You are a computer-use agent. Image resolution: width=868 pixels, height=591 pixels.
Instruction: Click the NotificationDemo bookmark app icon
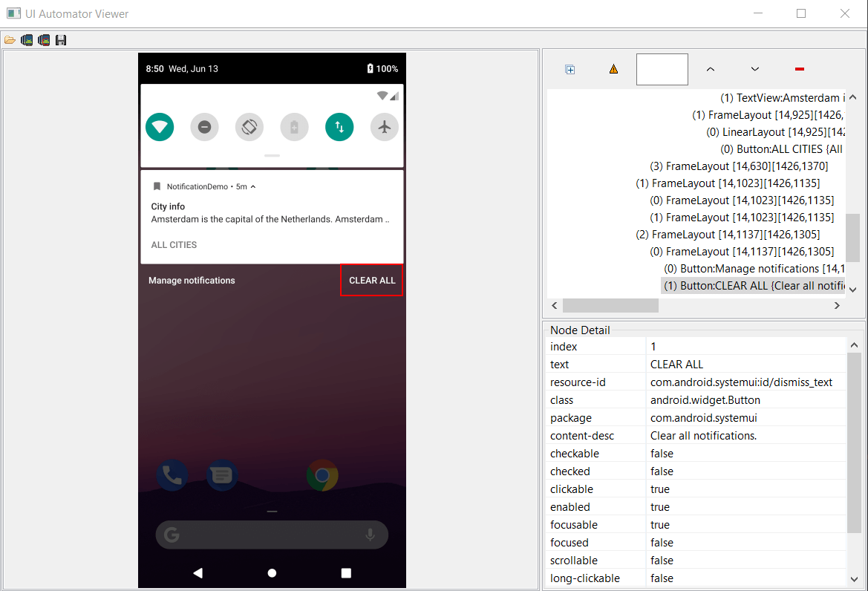point(157,186)
